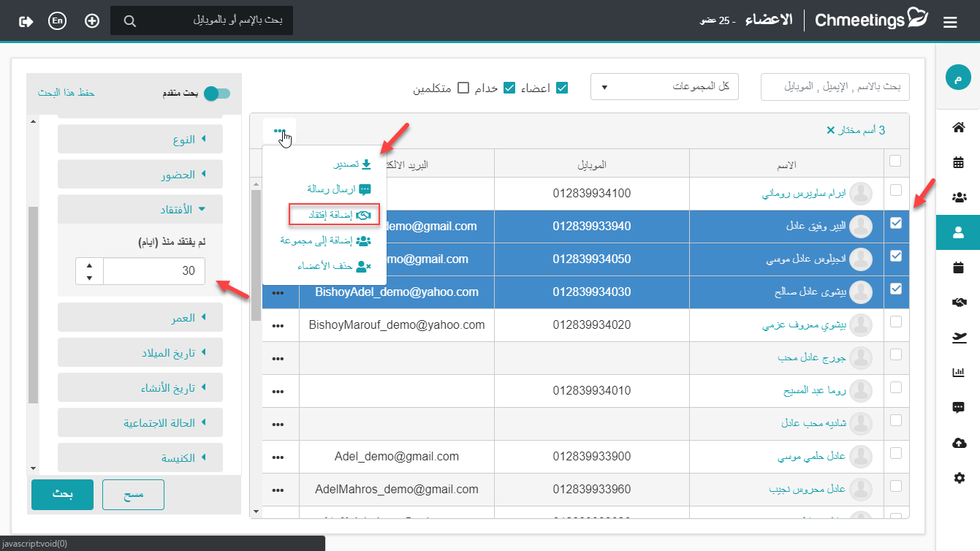Open row options dots for 012839934010 row
Image resolution: width=980 pixels, height=551 pixels.
tap(278, 391)
